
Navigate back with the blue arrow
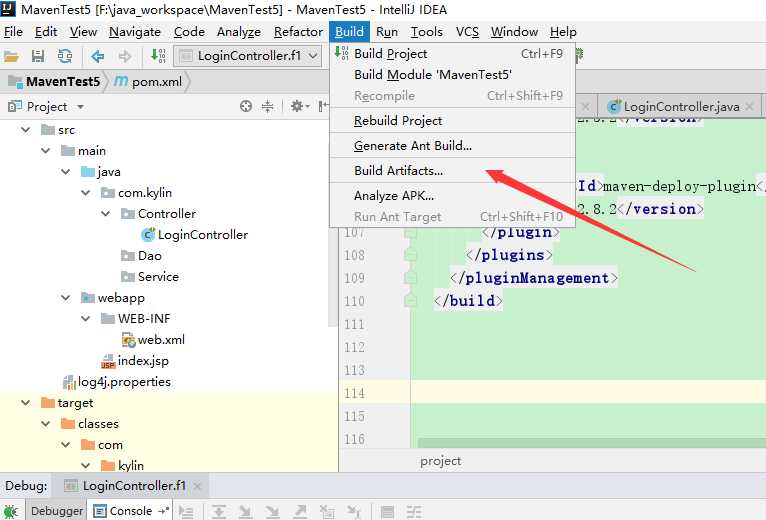[x=98, y=56]
